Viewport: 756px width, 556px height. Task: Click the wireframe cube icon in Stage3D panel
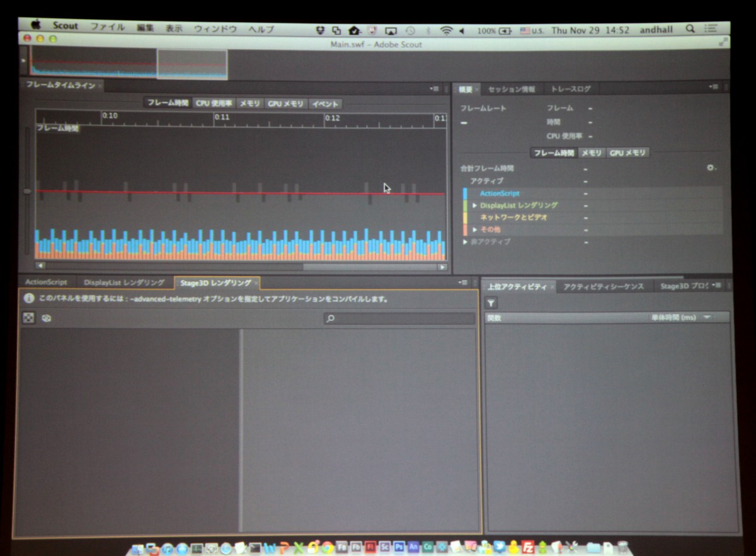click(x=46, y=318)
